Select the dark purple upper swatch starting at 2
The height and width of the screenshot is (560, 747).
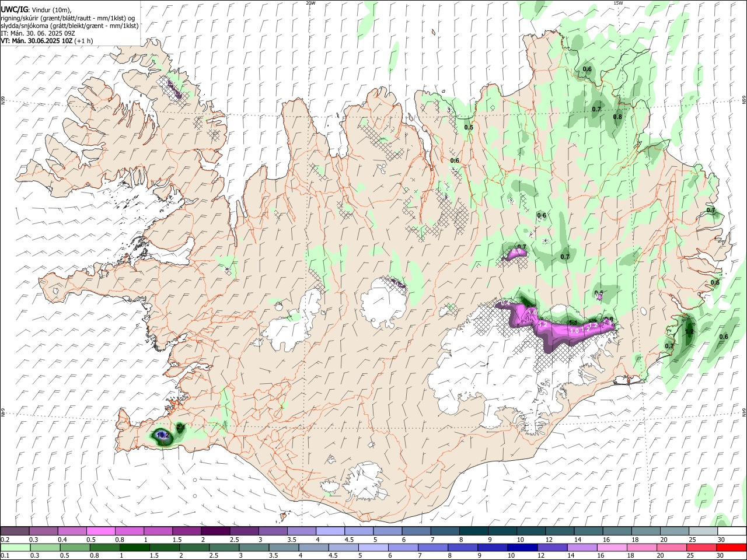point(215,531)
